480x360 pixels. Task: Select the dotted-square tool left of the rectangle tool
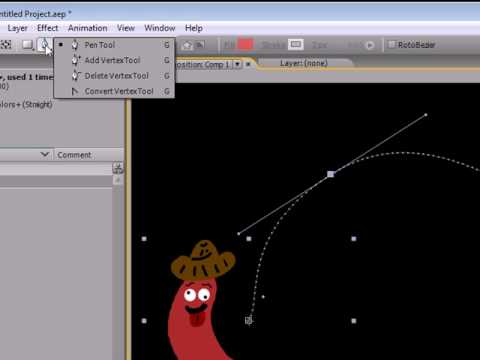pyautogui.click(x=6, y=45)
